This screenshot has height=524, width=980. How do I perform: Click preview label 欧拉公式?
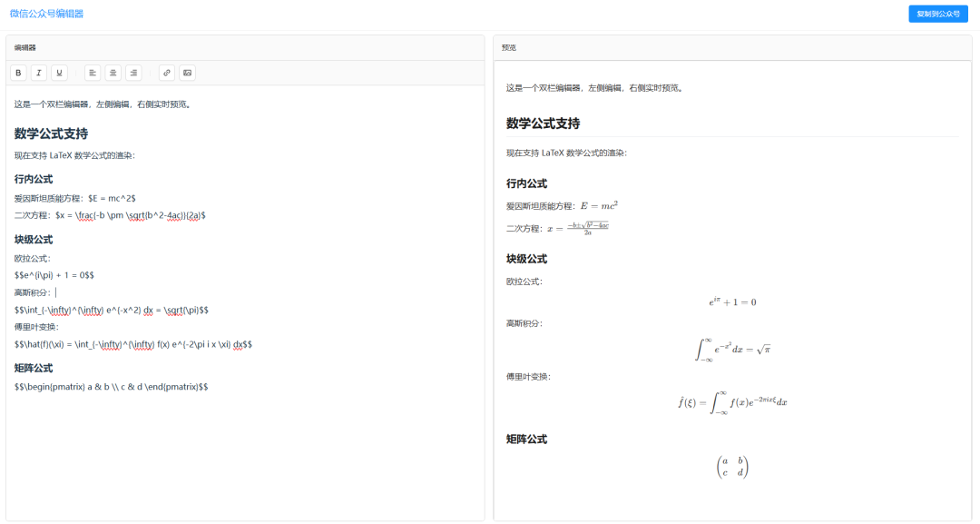coord(525,282)
